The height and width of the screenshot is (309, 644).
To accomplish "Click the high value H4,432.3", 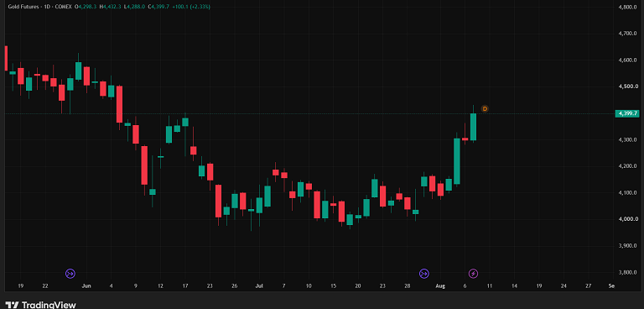I will pyautogui.click(x=111, y=7).
